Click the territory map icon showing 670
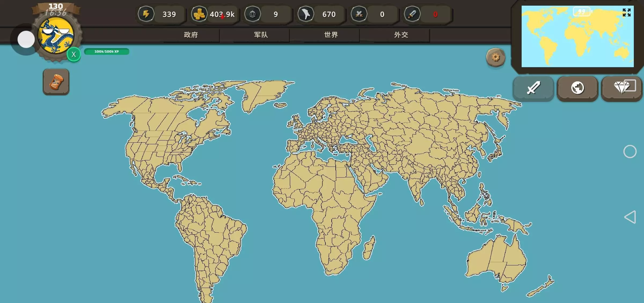Viewport: 644px width, 303px height. [306, 14]
